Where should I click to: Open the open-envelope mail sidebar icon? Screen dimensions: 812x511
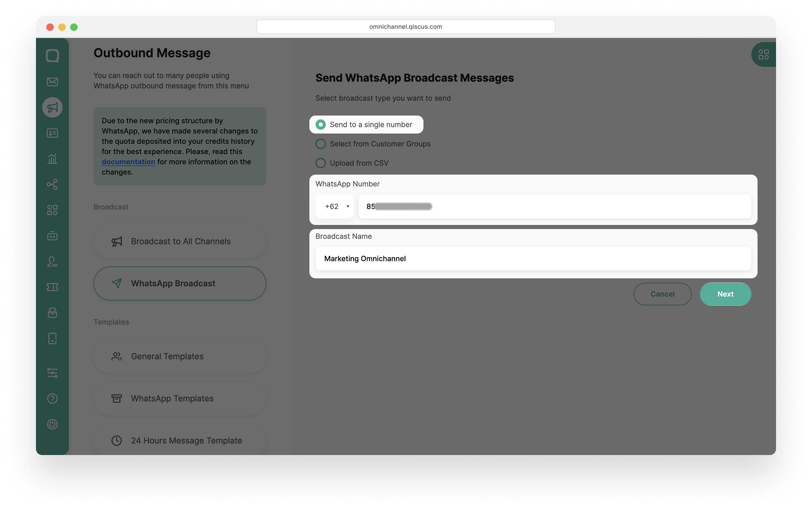(x=52, y=313)
